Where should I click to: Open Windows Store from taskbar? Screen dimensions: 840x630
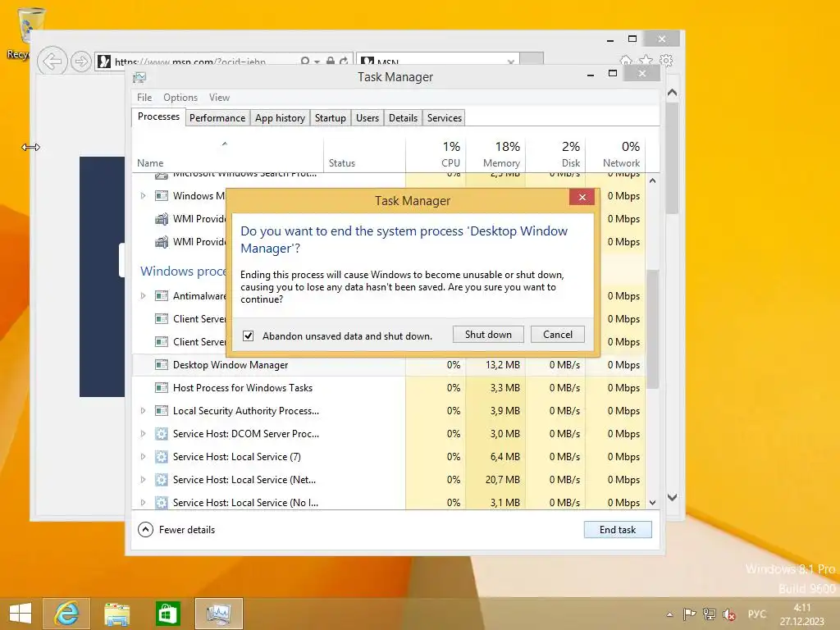tap(167, 614)
